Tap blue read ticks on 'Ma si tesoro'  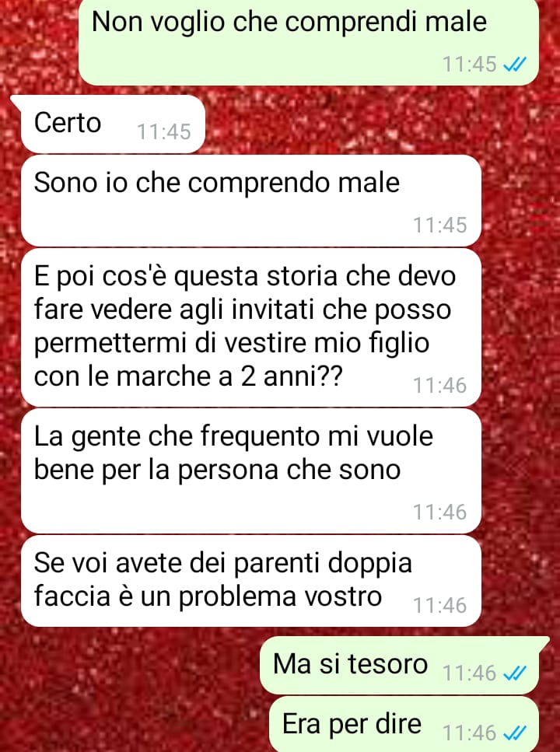click(514, 673)
